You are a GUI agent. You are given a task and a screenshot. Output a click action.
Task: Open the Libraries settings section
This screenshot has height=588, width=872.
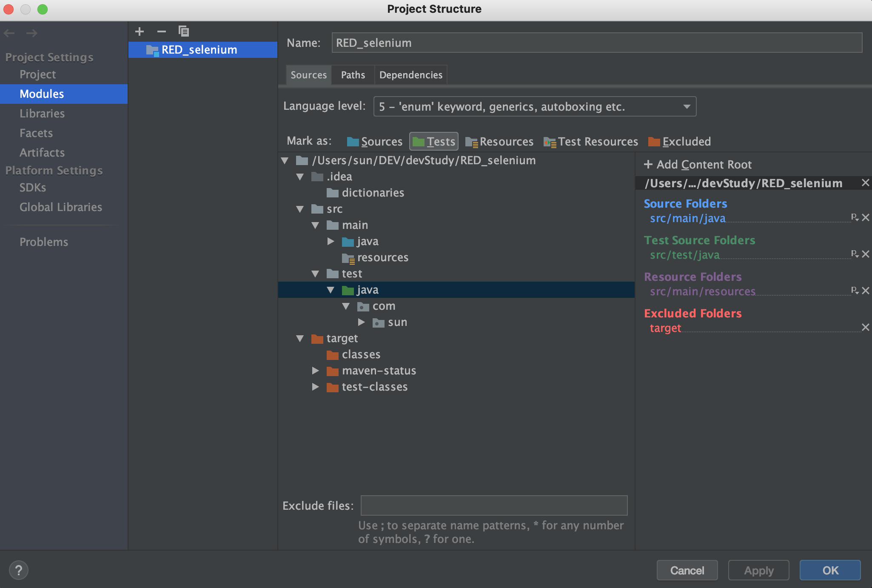(42, 114)
